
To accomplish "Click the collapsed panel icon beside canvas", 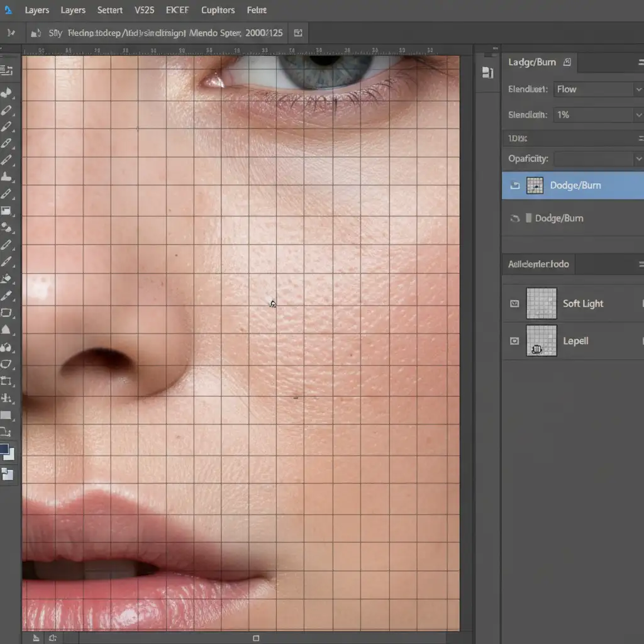I will pyautogui.click(x=487, y=73).
